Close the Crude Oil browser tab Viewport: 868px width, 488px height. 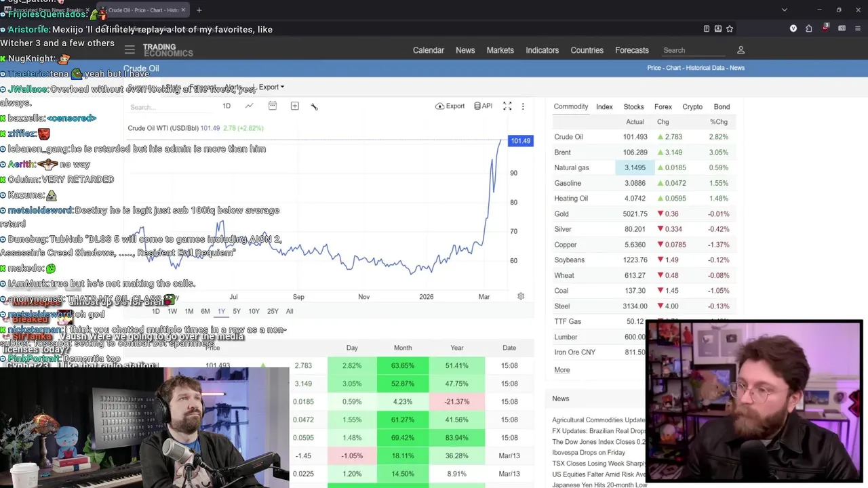pos(183,10)
